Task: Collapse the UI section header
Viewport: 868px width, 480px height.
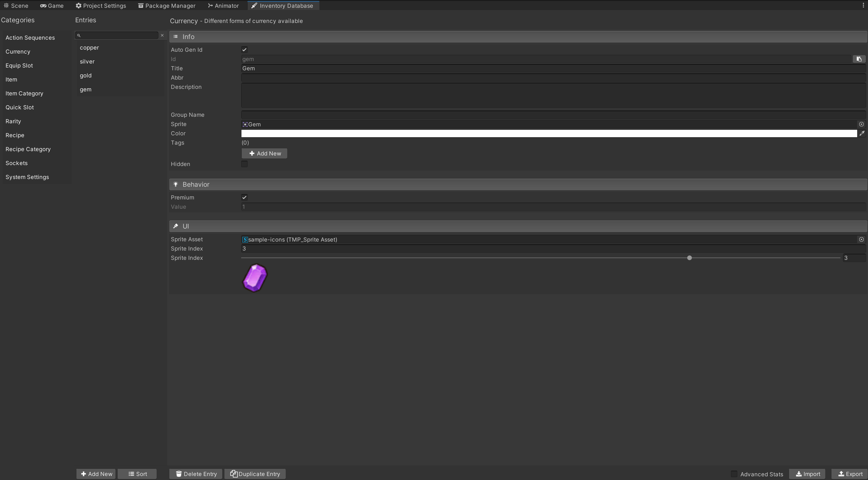Action: tap(185, 226)
